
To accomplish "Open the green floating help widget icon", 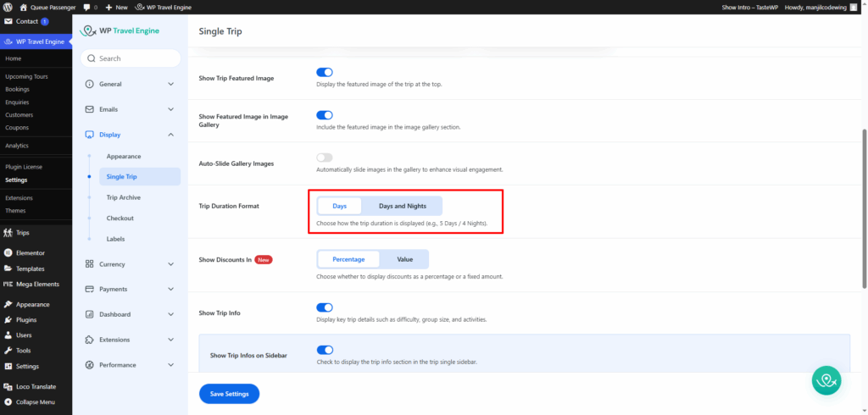I will tap(826, 380).
